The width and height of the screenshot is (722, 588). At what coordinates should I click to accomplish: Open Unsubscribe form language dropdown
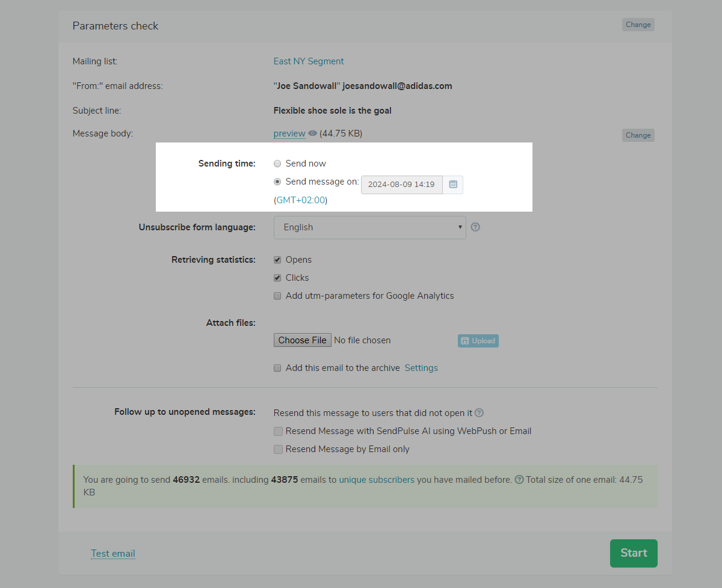(369, 227)
